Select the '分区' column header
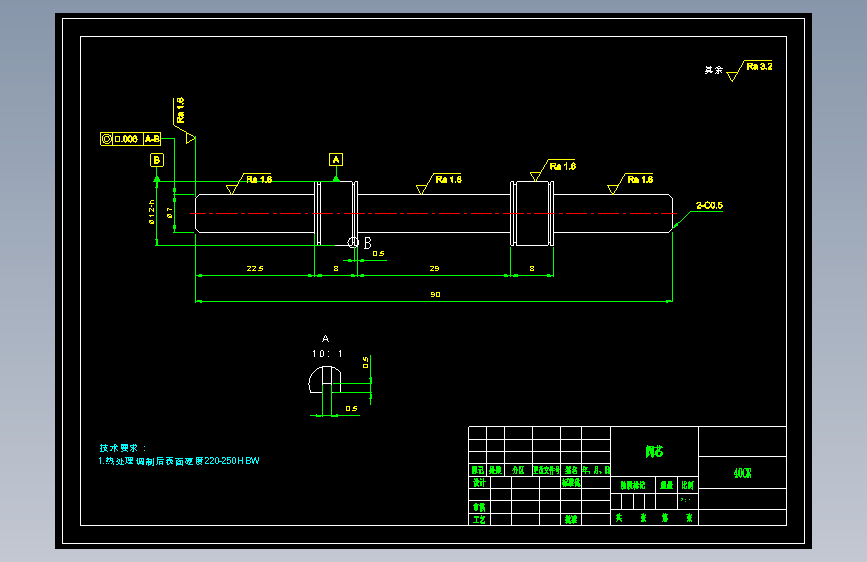Viewport: 867px width, 562px height. tap(518, 470)
